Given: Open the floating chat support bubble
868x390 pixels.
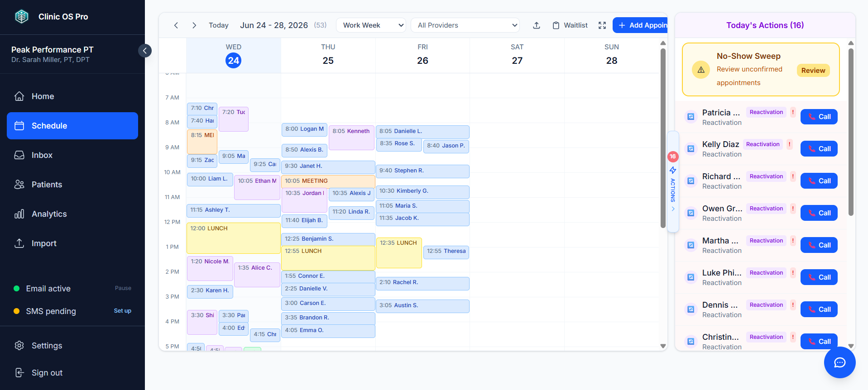Looking at the screenshot, I should coord(839,362).
